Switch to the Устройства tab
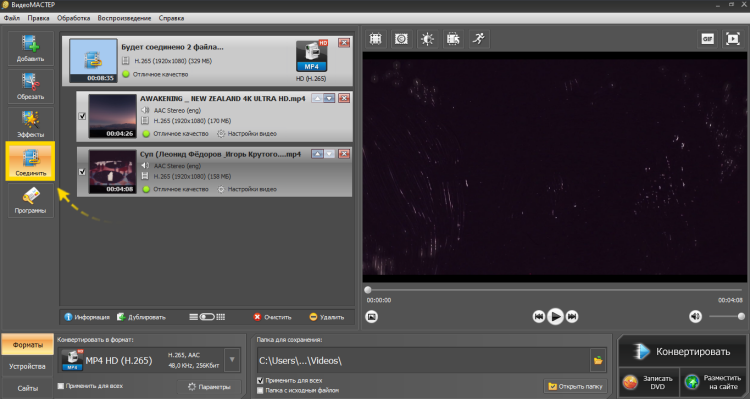The width and height of the screenshot is (750, 399). (27, 366)
